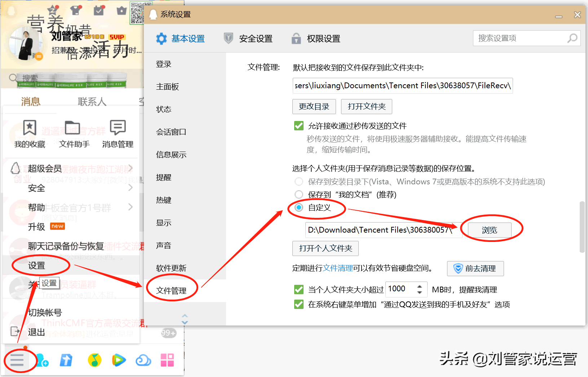The width and height of the screenshot is (588, 377).
Task: Select the 保存到"我的文档" radio option
Action: coord(299,194)
